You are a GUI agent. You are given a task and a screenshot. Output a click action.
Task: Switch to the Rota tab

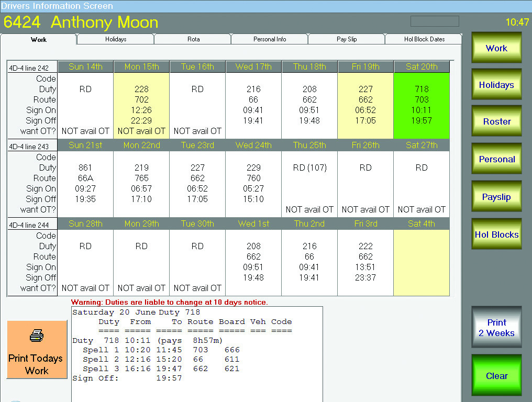coord(193,39)
